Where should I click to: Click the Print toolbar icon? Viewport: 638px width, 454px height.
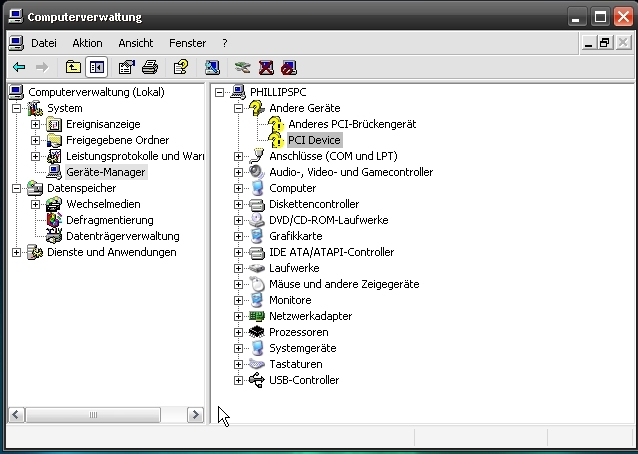click(x=149, y=68)
